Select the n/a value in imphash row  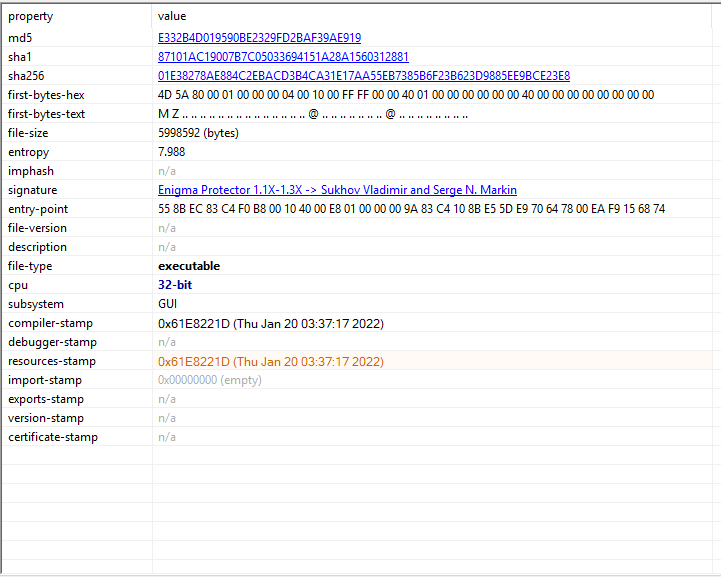coord(166,171)
